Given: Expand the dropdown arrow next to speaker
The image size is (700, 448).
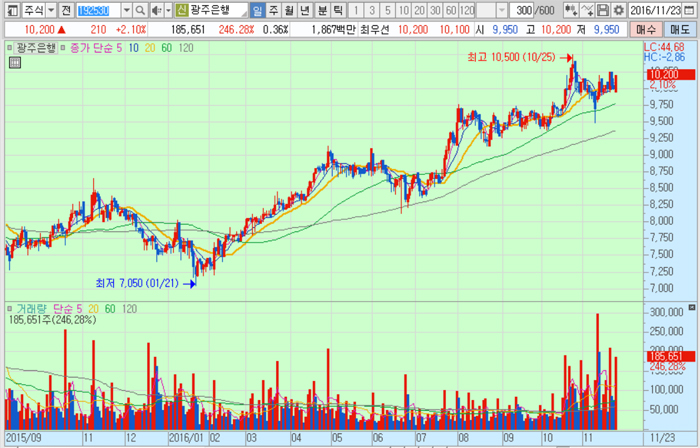Looking at the screenshot, I should pyautogui.click(x=168, y=10).
